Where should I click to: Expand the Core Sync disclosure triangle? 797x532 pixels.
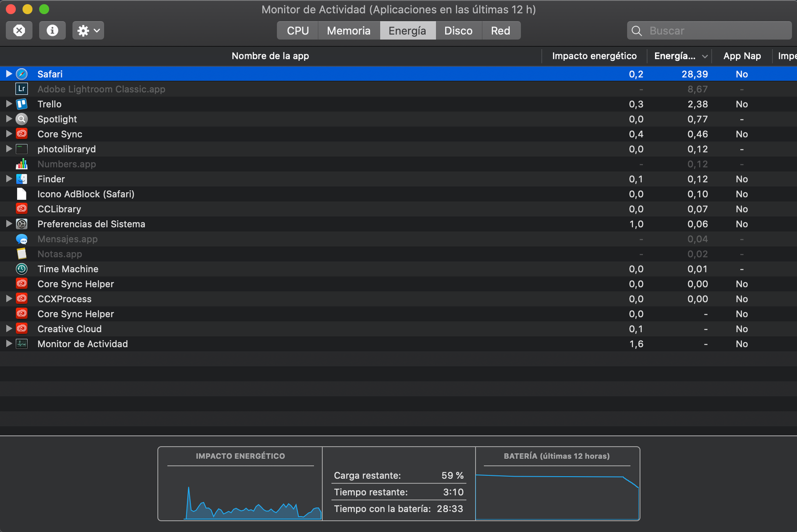click(x=8, y=133)
